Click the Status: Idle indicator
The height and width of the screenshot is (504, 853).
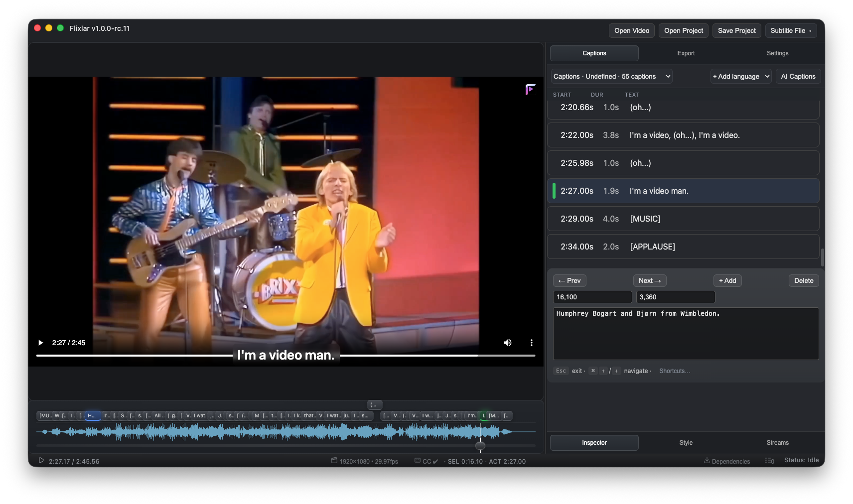pyautogui.click(x=801, y=460)
